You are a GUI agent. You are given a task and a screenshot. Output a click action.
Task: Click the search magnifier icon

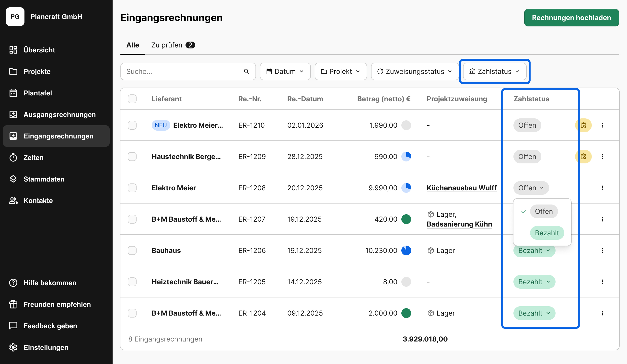tap(246, 71)
